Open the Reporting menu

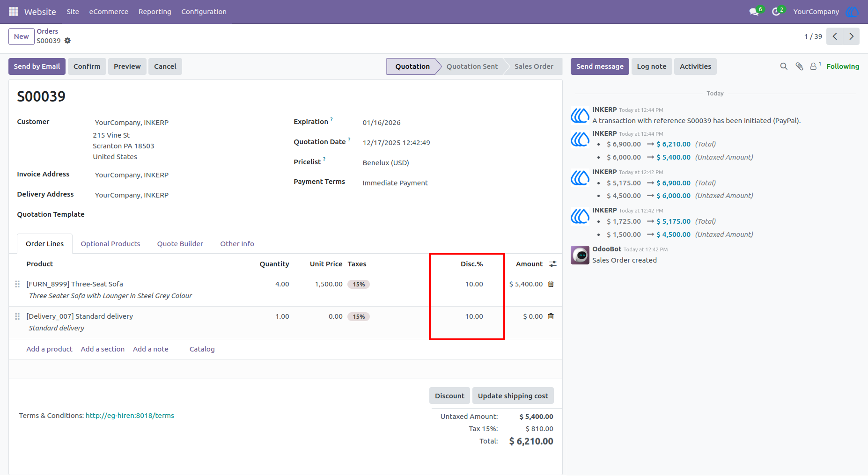click(155, 12)
